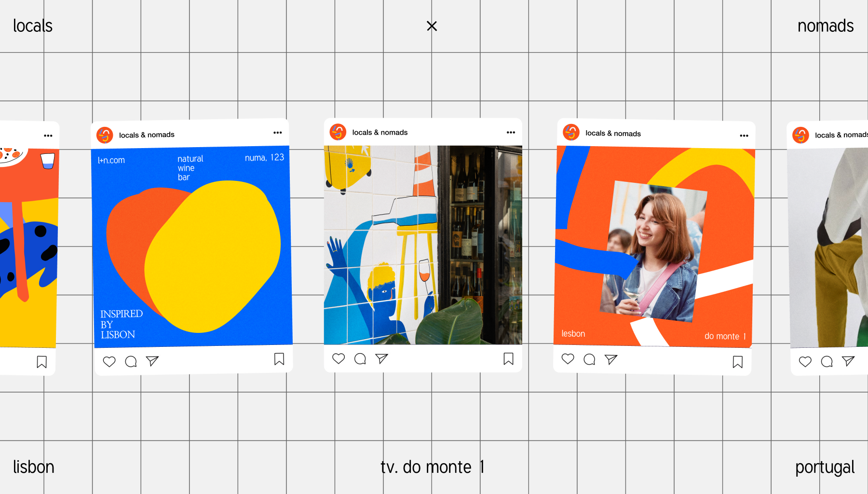This screenshot has height=494, width=868.
Task: Click the 'locals' text in top left
Action: 33,26
